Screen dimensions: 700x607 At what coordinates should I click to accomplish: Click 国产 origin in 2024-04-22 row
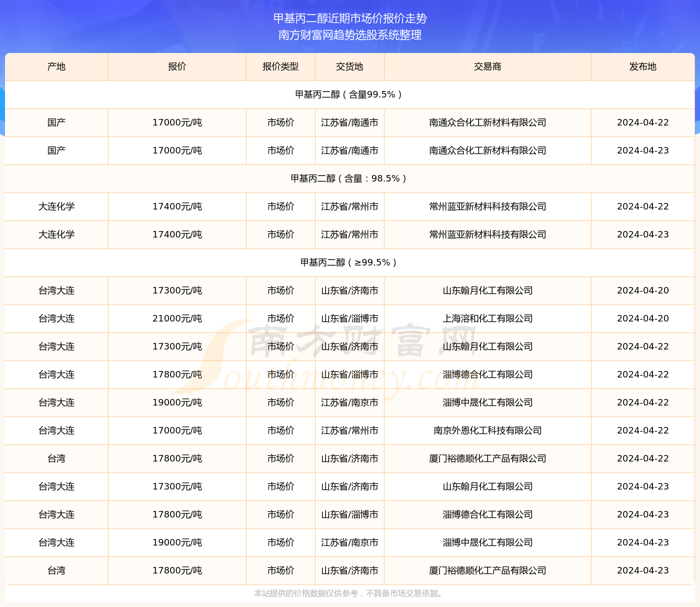click(x=56, y=122)
